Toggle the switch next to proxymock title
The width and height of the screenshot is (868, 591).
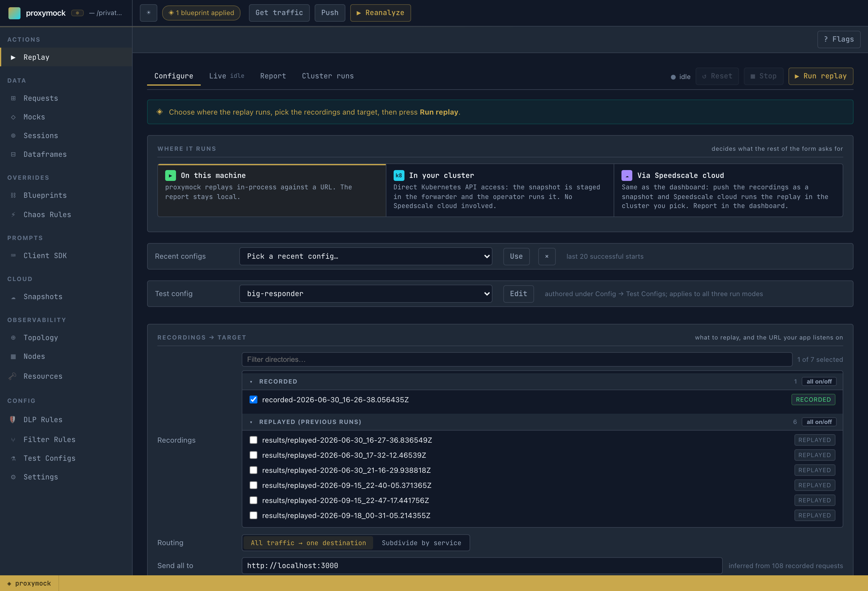coord(77,13)
